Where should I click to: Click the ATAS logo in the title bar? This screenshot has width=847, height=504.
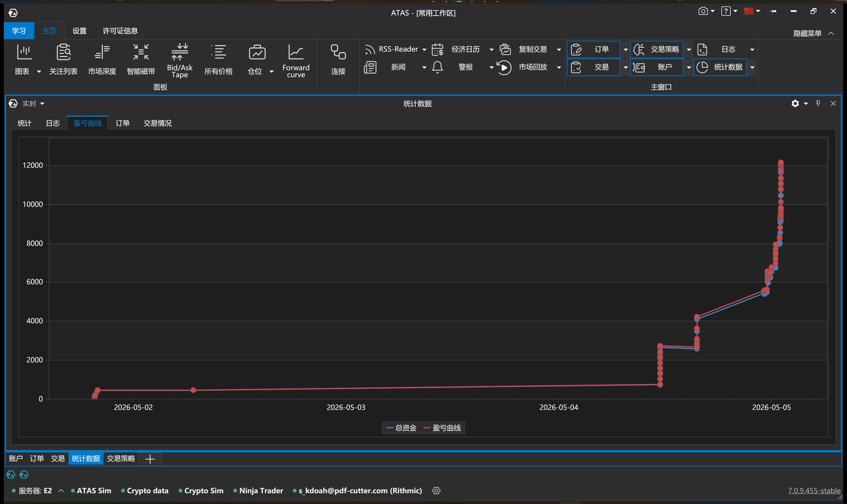pos(13,13)
